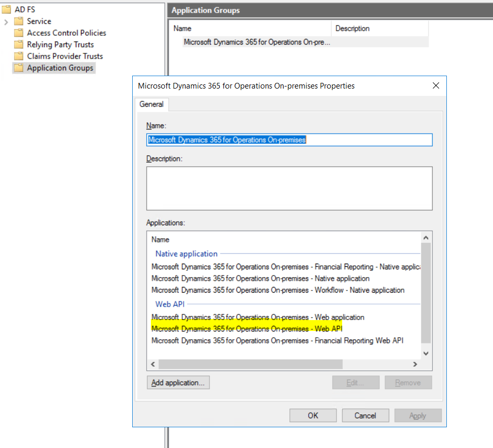The image size is (493, 448).
Task: Click the Apply button
Action: [418, 416]
